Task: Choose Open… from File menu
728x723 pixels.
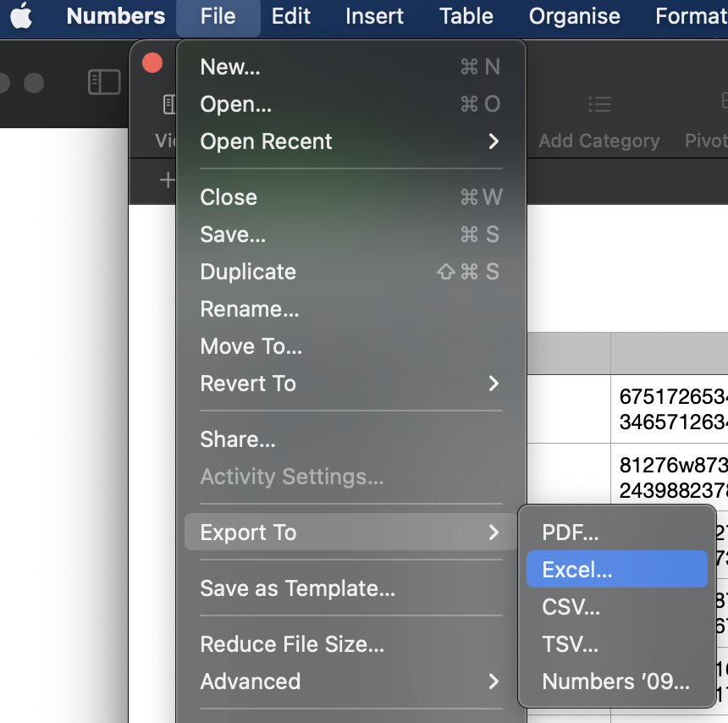Action: pos(351,104)
